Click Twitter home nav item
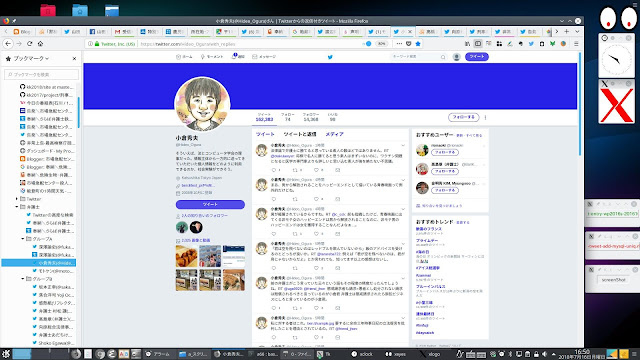This screenshot has height=360, width=640. click(x=184, y=57)
